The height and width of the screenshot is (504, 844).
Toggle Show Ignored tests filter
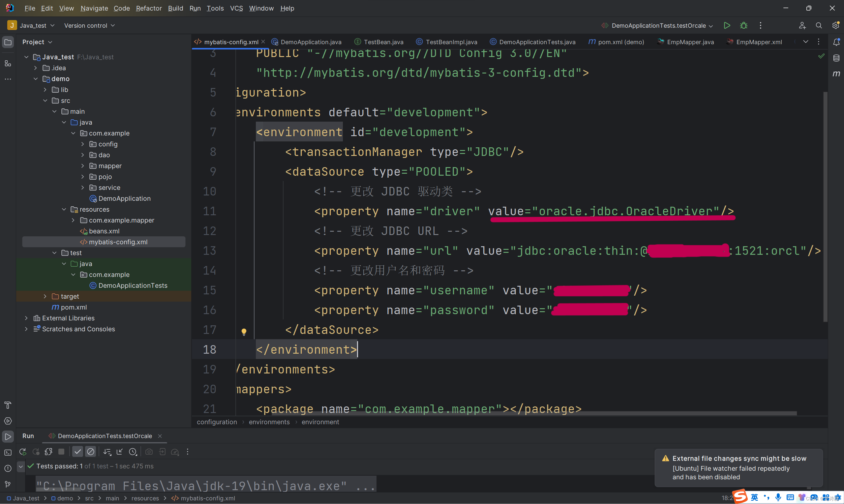click(91, 452)
